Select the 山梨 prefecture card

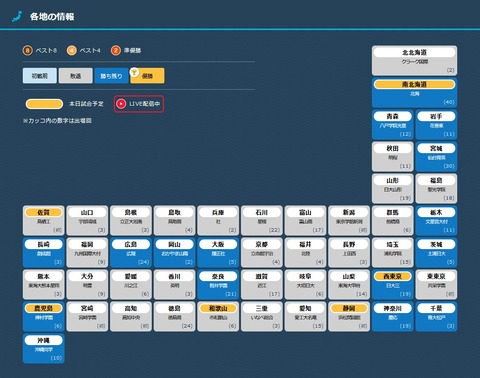(349, 285)
